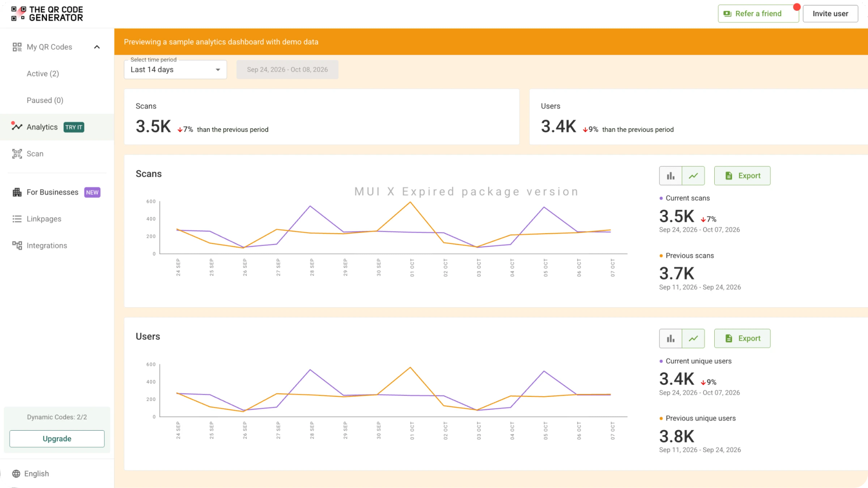
Task: Click the Scan QR icon in sidebar
Action: coord(17,154)
